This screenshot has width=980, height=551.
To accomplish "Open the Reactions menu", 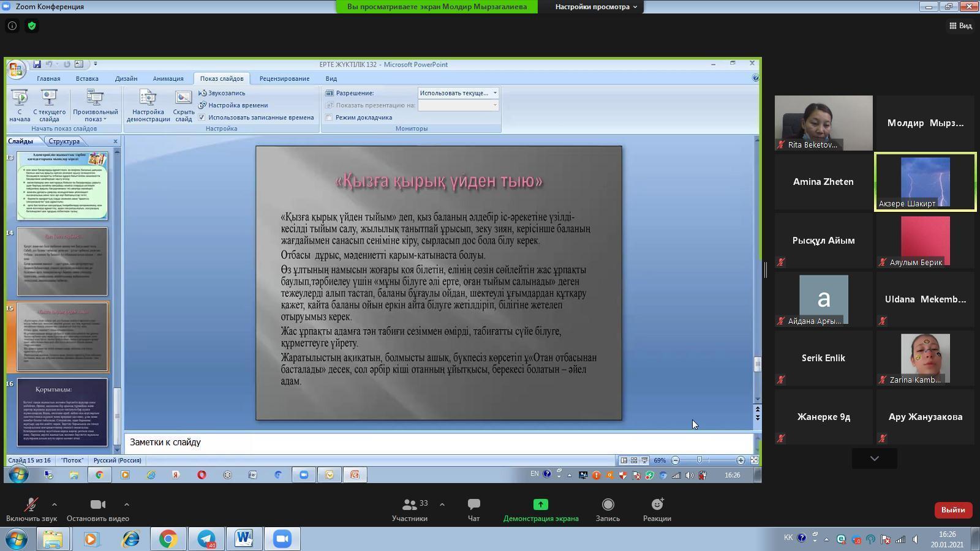I will pos(657,509).
